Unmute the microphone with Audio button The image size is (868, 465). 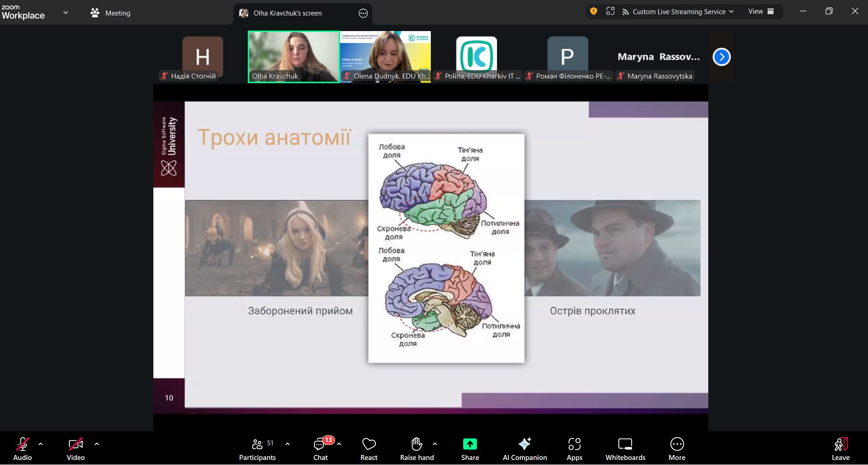[x=22, y=449]
